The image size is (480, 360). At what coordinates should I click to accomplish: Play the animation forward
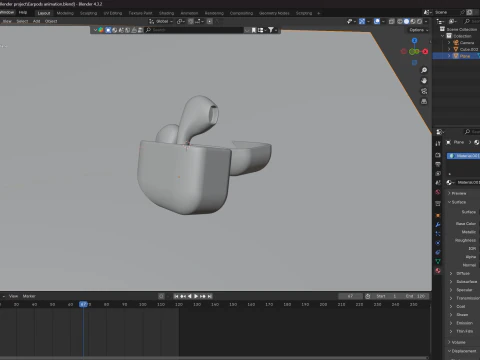(196, 296)
